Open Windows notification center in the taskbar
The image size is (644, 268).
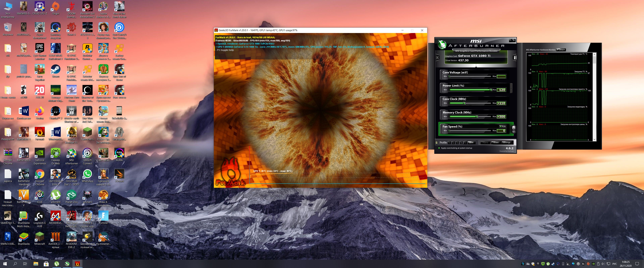(x=637, y=264)
